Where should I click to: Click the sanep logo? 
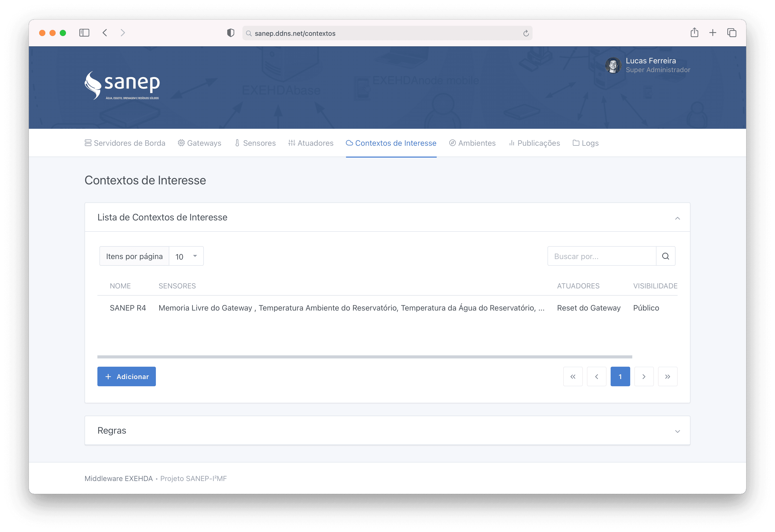[122, 85]
